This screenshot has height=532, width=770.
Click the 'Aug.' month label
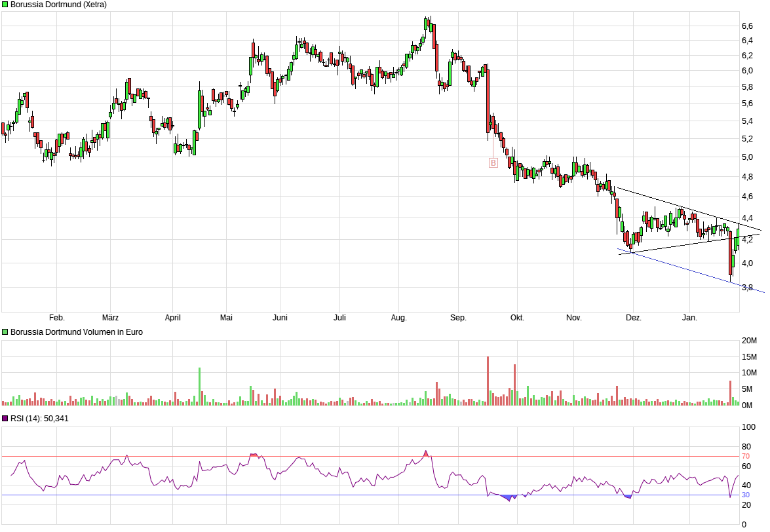398,318
